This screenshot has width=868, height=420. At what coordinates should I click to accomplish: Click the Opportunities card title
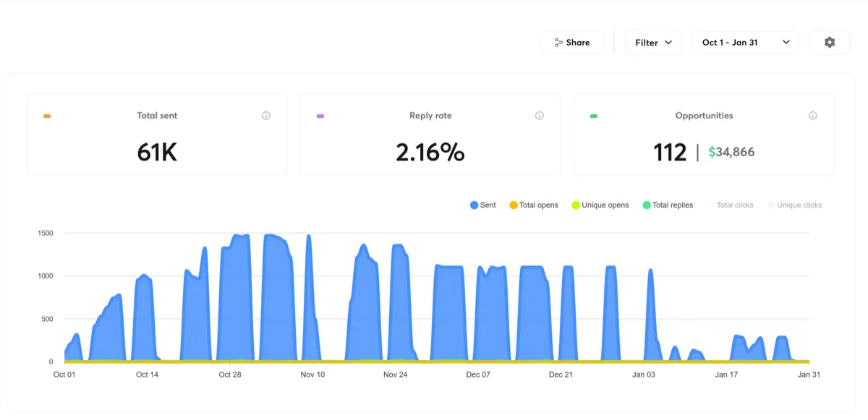(704, 116)
